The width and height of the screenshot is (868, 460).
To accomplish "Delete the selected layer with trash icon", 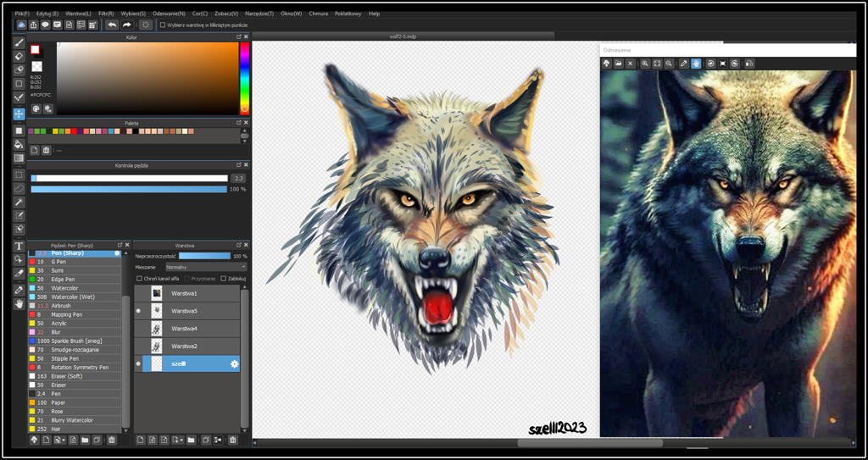I will (232, 440).
